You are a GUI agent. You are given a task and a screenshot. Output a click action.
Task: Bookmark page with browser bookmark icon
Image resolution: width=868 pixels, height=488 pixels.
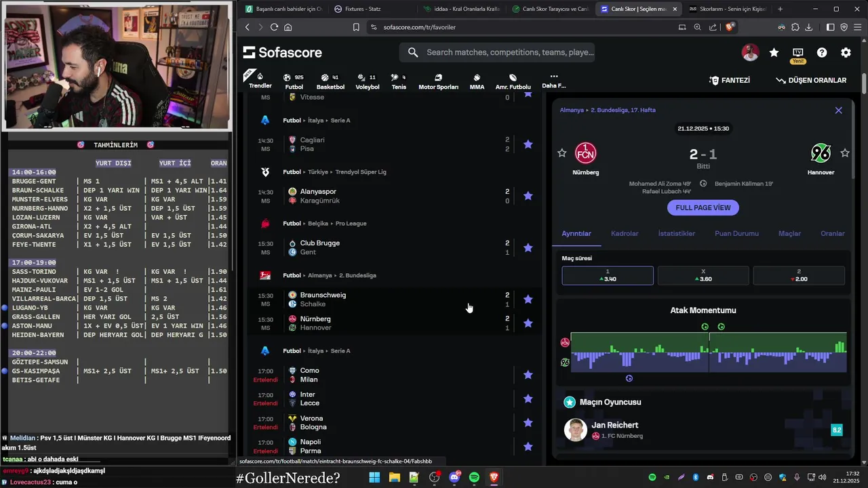[x=356, y=27]
